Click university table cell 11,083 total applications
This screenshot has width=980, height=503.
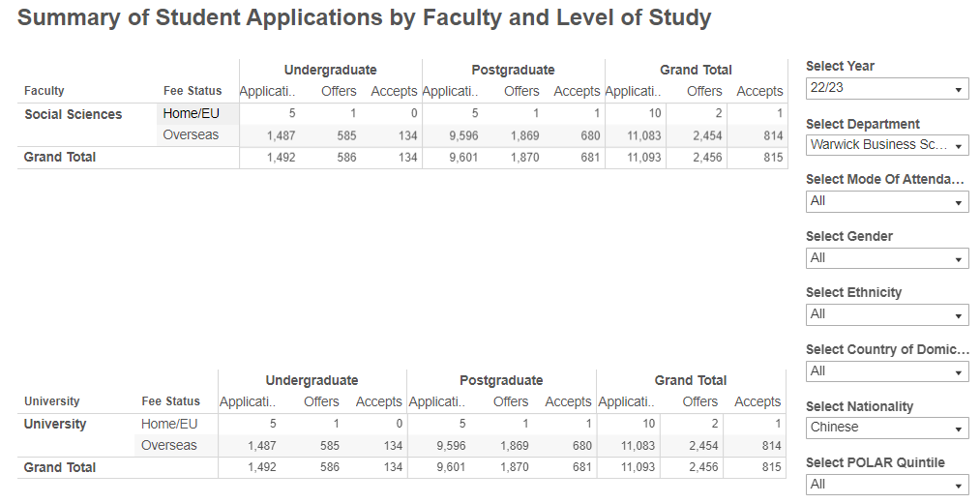638,446
